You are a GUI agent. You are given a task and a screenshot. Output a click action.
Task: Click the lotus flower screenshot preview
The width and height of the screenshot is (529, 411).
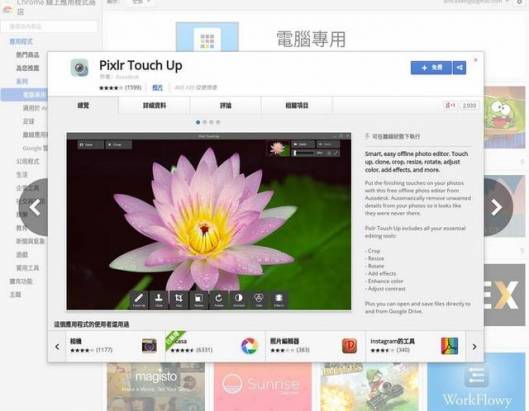click(x=209, y=221)
